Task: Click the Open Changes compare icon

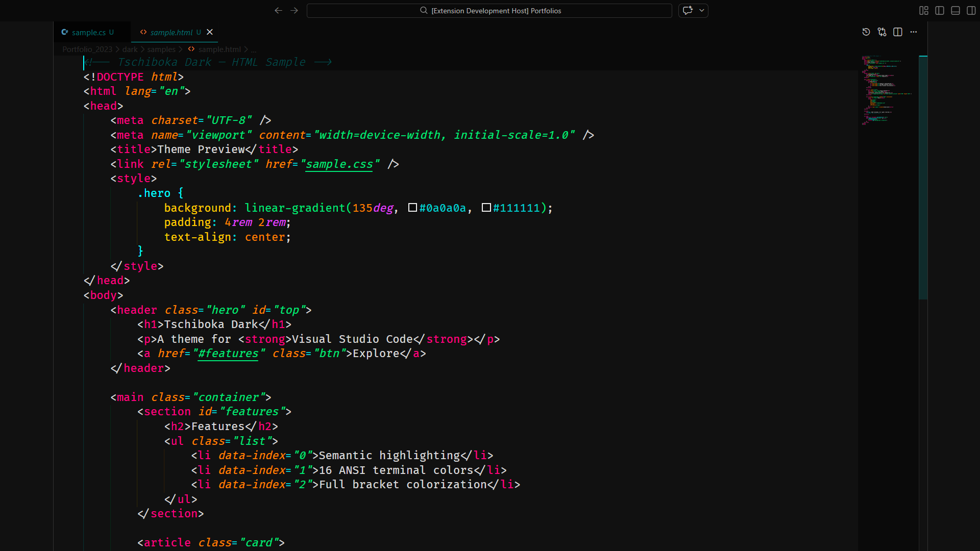Action: coord(881,32)
